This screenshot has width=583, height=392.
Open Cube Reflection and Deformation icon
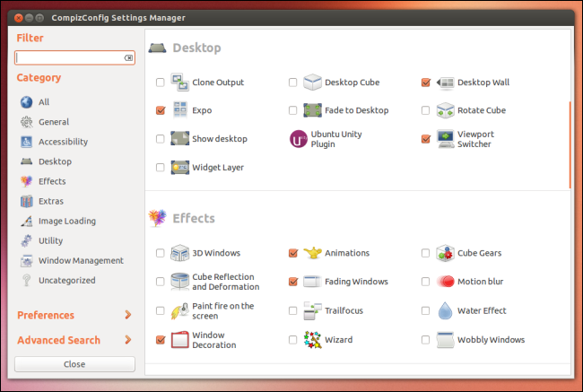(180, 282)
